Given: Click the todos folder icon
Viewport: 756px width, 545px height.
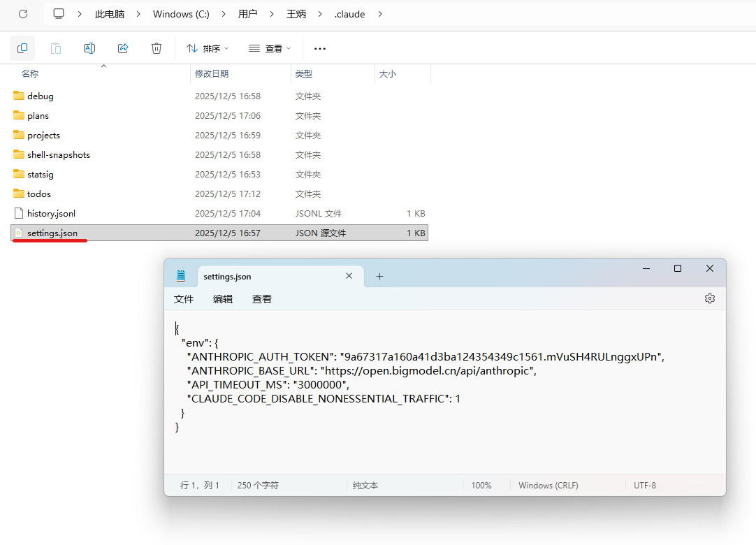Looking at the screenshot, I should 19,194.
